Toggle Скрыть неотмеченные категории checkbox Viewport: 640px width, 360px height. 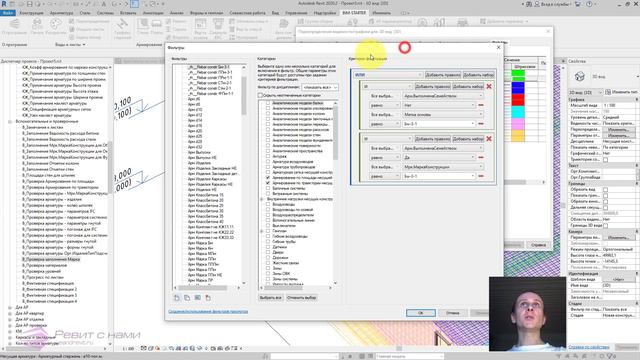(x=260, y=95)
